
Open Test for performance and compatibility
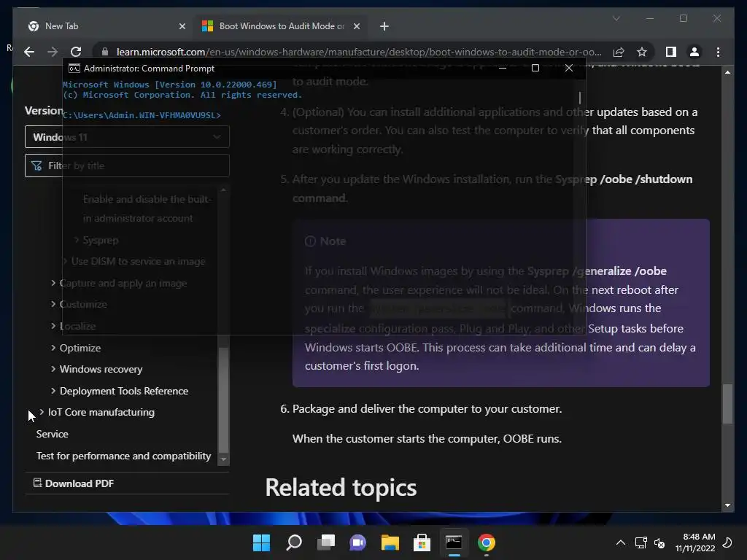[123, 456]
